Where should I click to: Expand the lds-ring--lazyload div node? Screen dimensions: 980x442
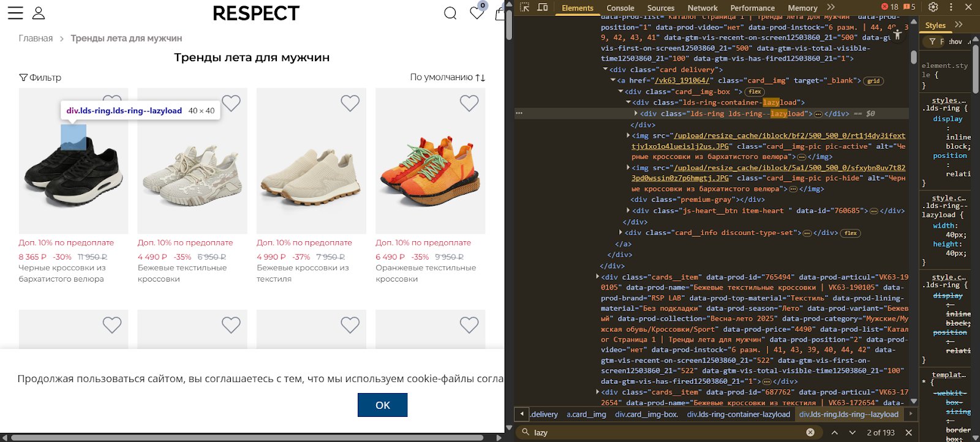(636, 113)
